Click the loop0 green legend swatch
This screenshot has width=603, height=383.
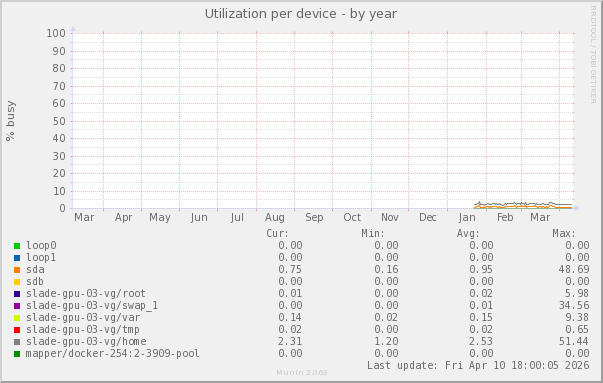point(17,246)
